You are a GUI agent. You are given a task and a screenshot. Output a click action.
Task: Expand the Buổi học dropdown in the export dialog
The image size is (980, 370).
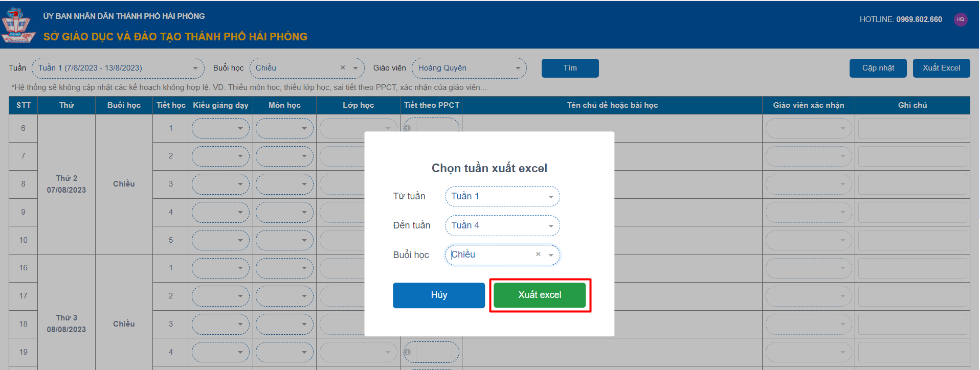pyautogui.click(x=551, y=255)
